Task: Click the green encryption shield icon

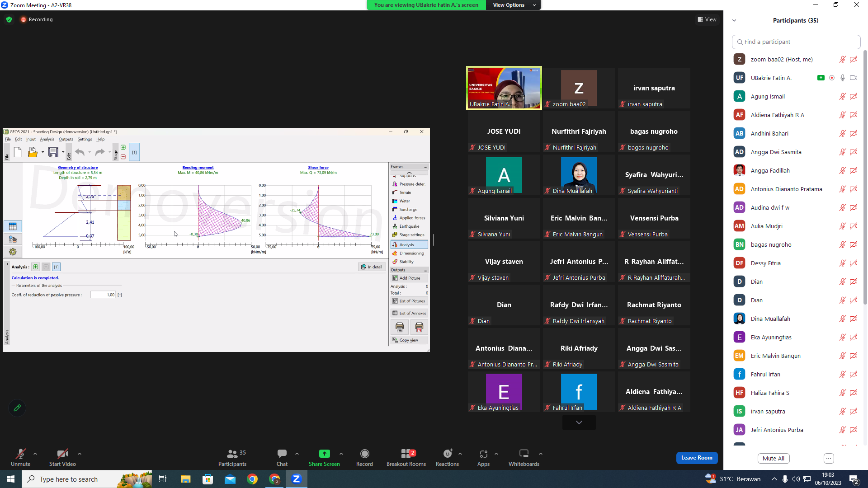Action: [9, 19]
